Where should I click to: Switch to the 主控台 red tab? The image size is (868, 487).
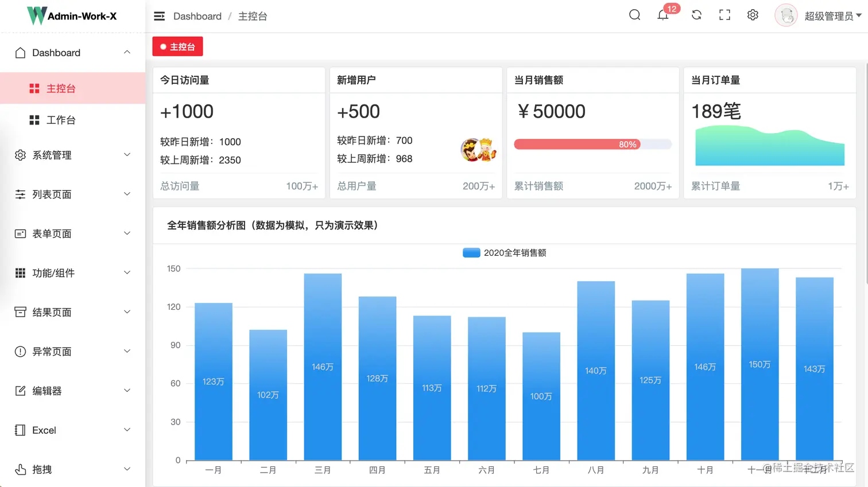pos(177,46)
